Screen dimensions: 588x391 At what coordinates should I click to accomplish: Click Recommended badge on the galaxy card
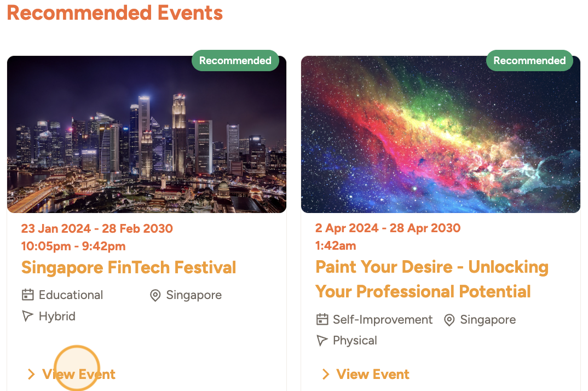point(529,61)
